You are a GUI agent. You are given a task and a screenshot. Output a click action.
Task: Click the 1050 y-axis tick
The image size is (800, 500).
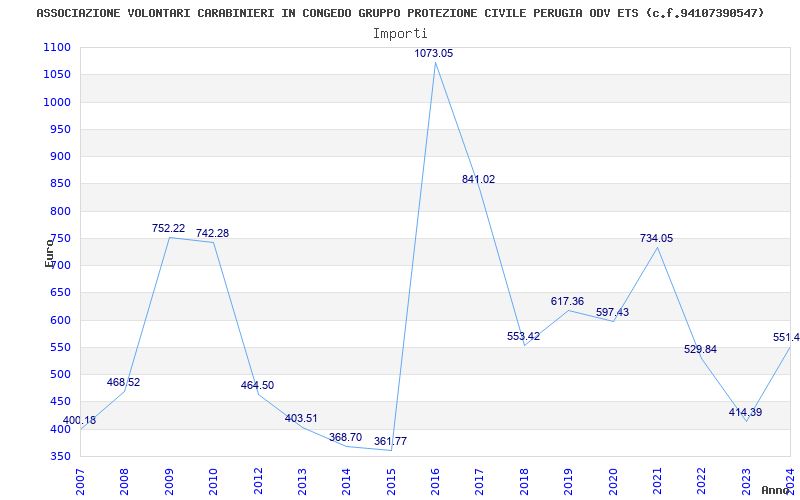[57, 74]
